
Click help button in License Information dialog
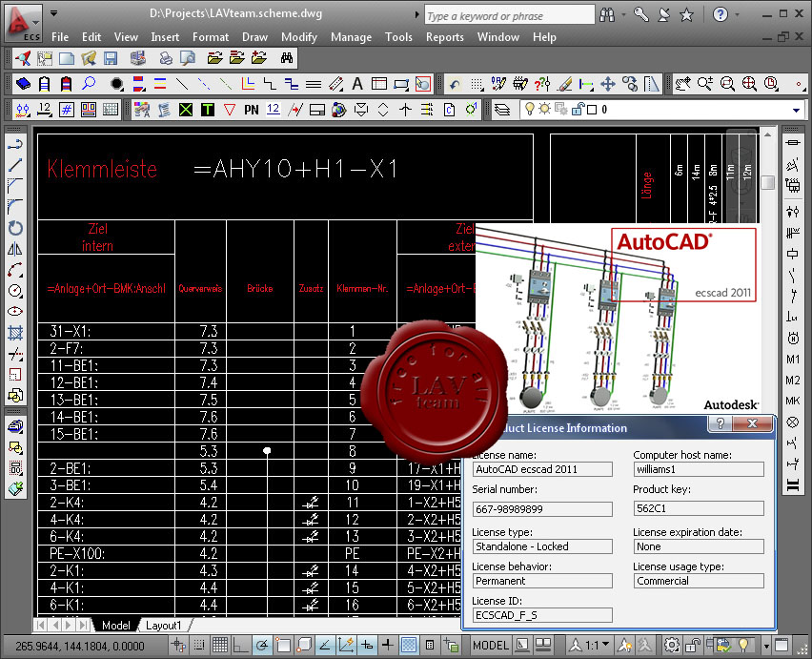pyautogui.click(x=721, y=423)
